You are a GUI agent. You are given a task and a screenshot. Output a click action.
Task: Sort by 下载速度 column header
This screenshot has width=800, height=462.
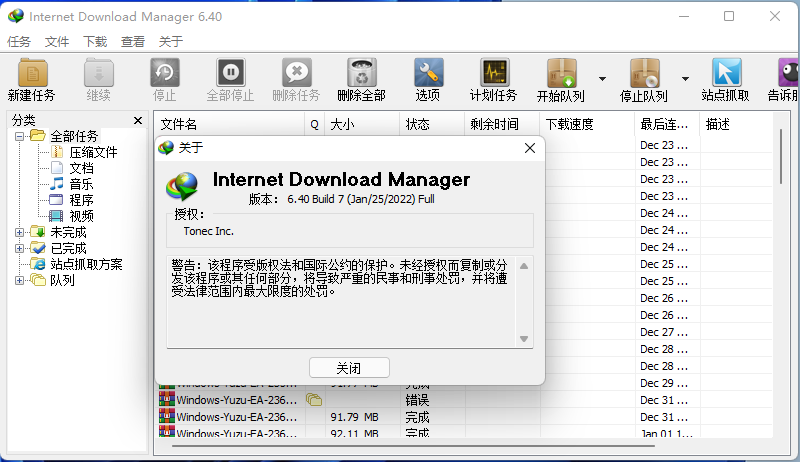587,124
